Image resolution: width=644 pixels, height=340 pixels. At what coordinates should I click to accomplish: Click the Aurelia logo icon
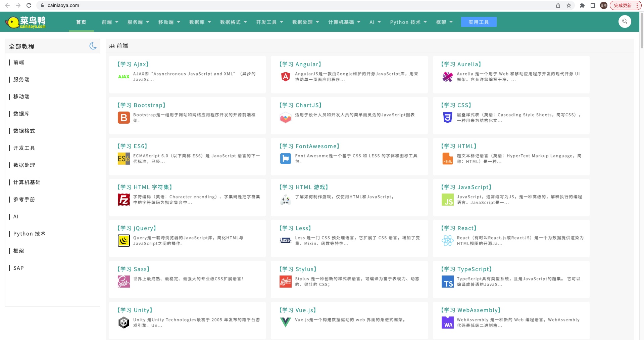pos(447,77)
